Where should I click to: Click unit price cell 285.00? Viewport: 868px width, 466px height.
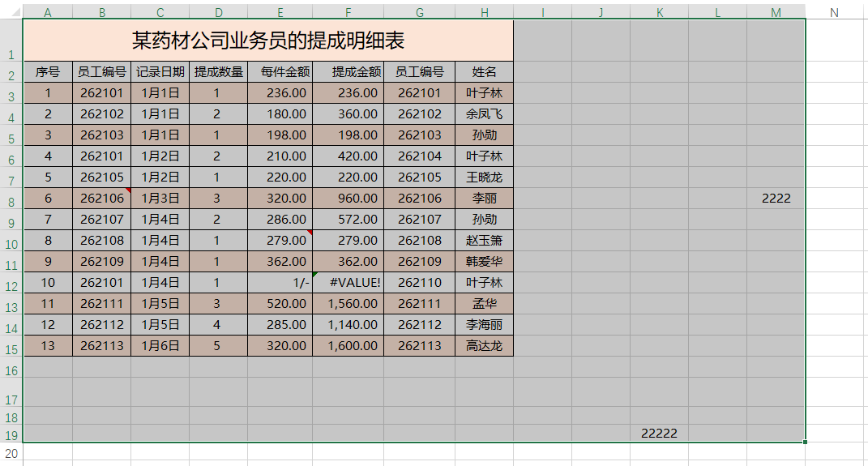coord(280,325)
